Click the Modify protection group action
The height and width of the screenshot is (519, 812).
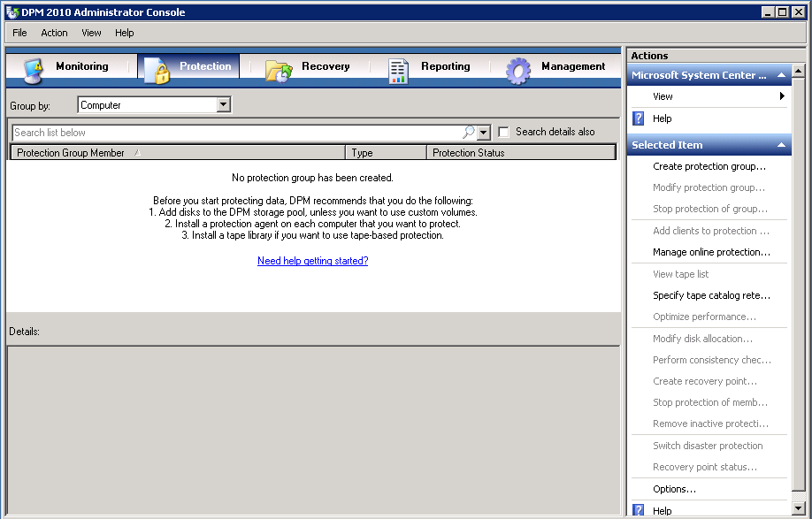coord(709,187)
